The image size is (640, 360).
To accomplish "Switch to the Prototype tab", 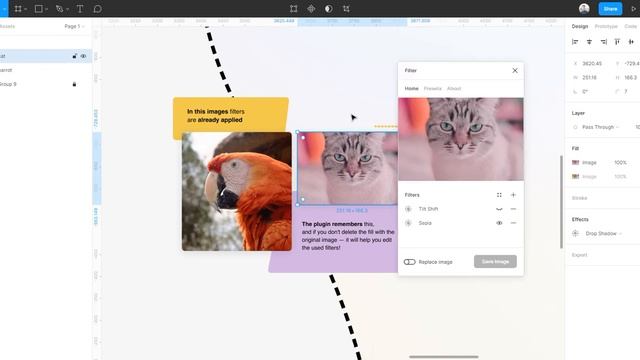I will [x=606, y=26].
